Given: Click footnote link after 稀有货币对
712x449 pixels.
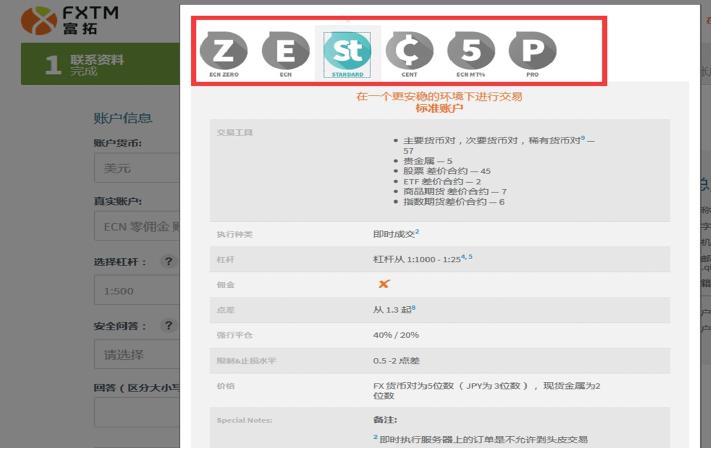Looking at the screenshot, I should tap(583, 138).
